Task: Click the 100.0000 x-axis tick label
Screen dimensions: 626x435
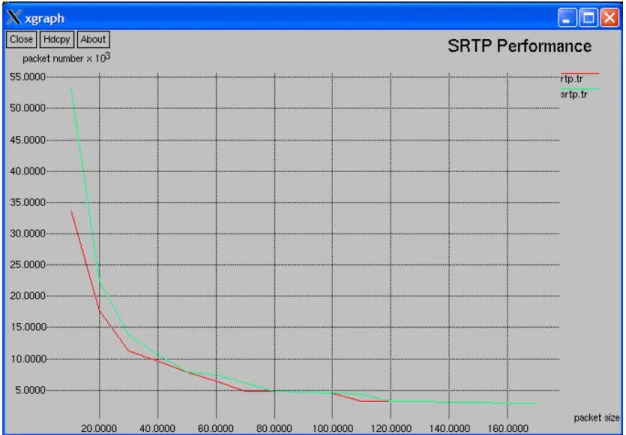Action: click(x=332, y=429)
